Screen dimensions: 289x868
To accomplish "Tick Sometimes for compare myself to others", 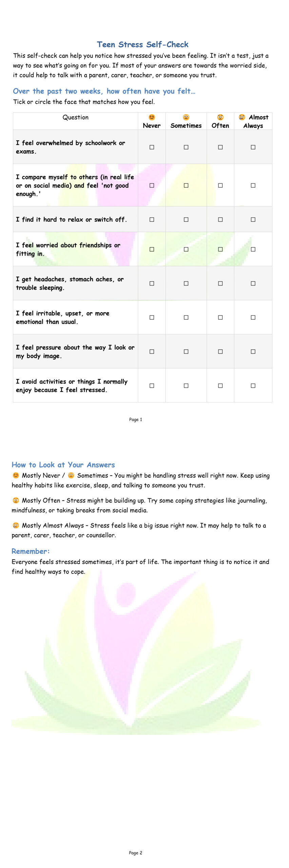I will (x=186, y=185).
